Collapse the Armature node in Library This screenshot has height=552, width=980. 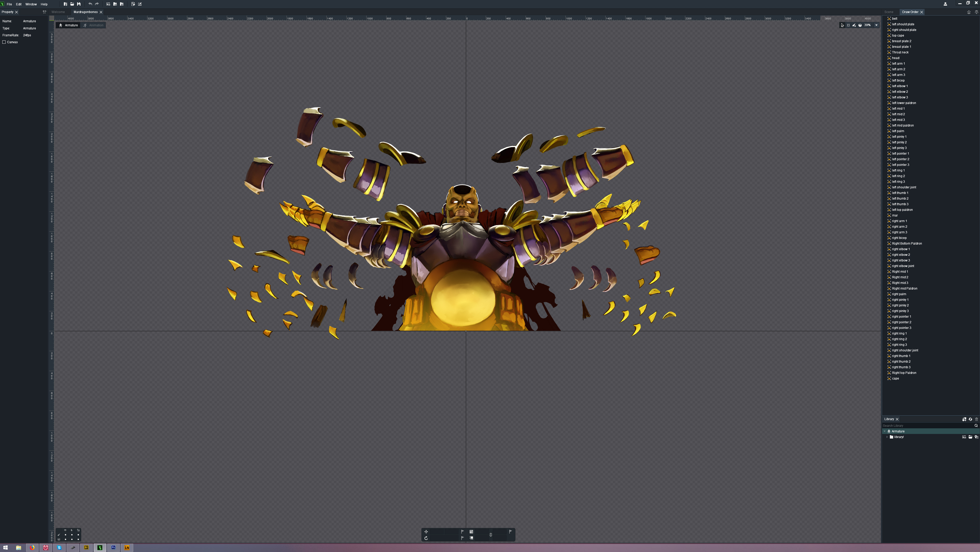(x=884, y=431)
